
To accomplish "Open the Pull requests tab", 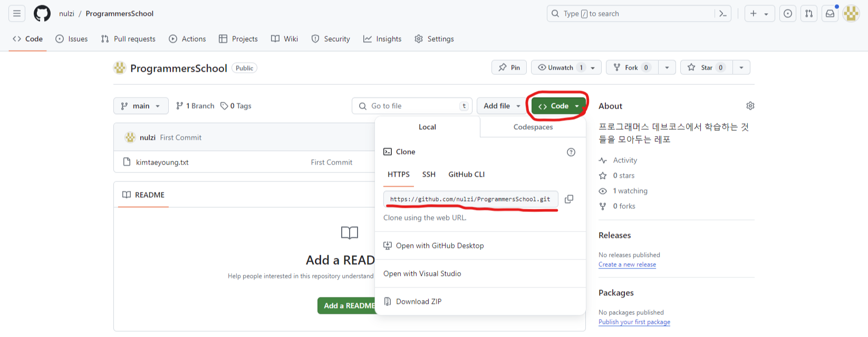I will [128, 39].
